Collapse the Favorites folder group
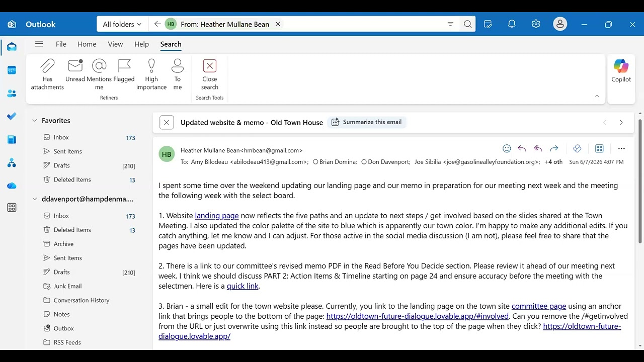 (35, 121)
